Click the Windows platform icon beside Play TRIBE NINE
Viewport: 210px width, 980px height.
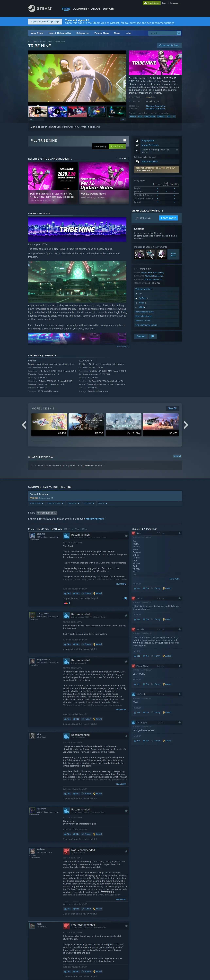[x=125, y=140]
